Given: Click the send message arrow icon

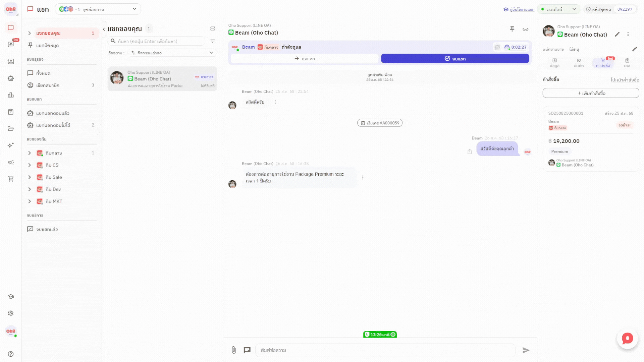Looking at the screenshot, I should [x=526, y=350].
